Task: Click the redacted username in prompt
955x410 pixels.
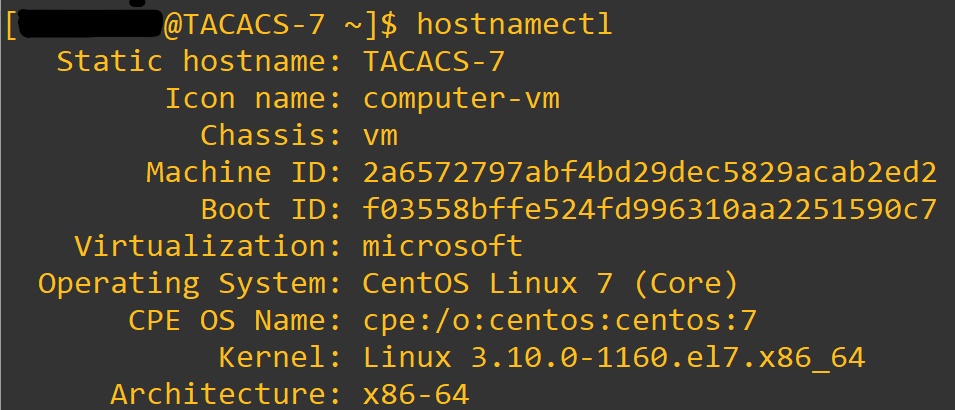Action: (84, 24)
